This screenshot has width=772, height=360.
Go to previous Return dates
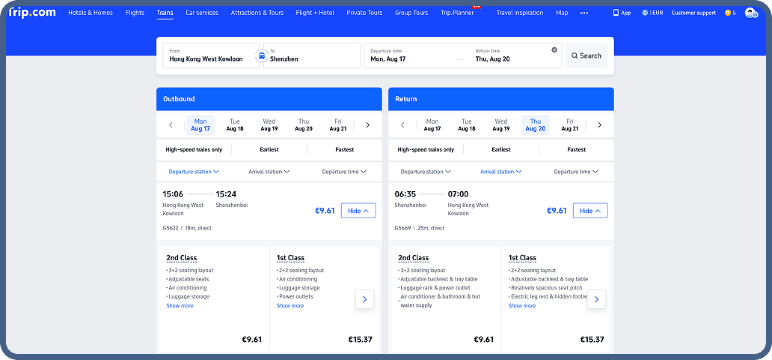[x=403, y=125]
